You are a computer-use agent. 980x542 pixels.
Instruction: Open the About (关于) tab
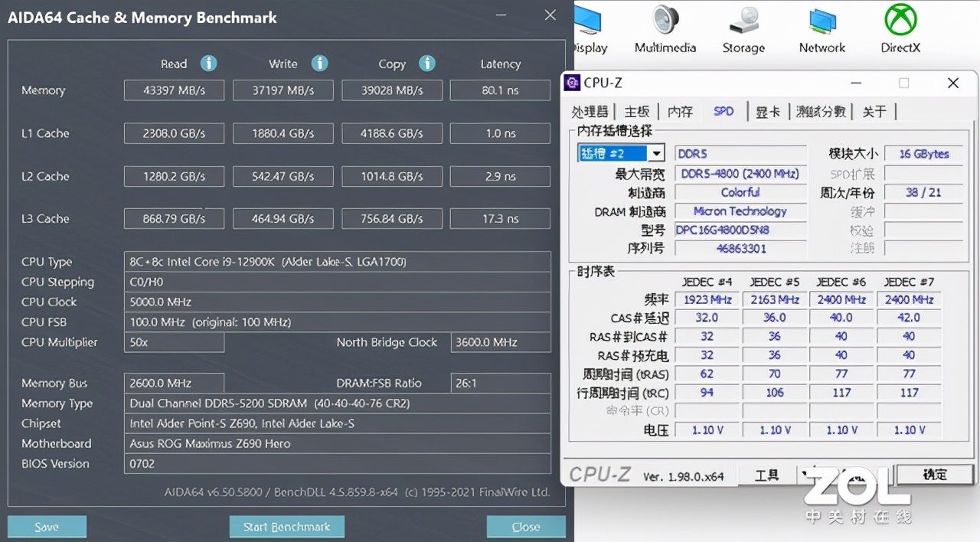tap(874, 111)
